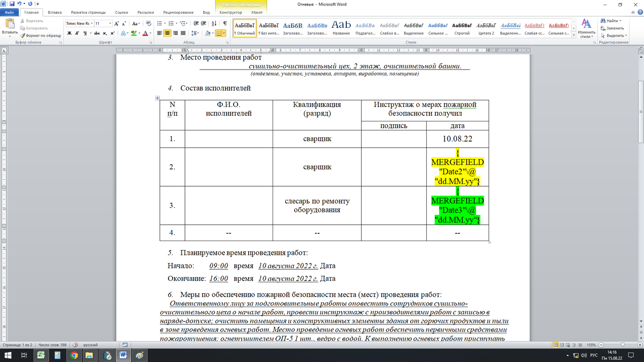Open the underline style dropdown arrow
The image size is (644, 362).
coord(90,33)
